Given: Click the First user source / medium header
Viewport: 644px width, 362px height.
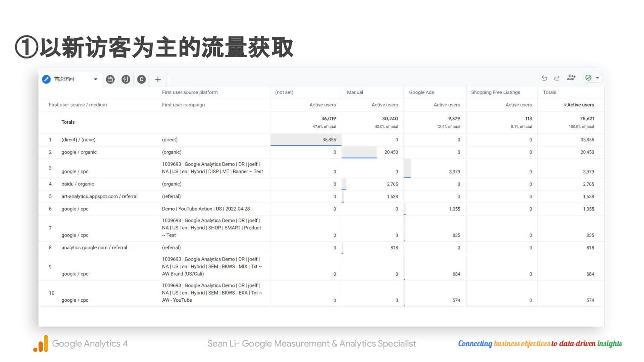Looking at the screenshot, I should (78, 105).
